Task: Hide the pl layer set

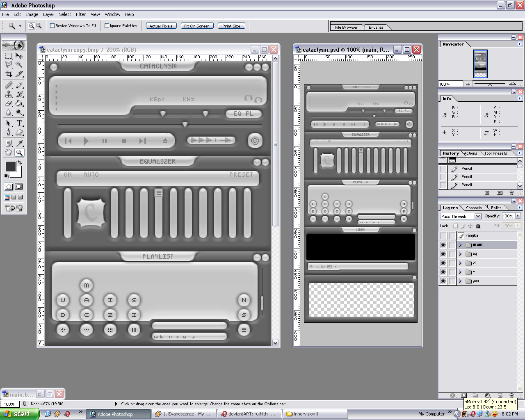Action: (443, 263)
